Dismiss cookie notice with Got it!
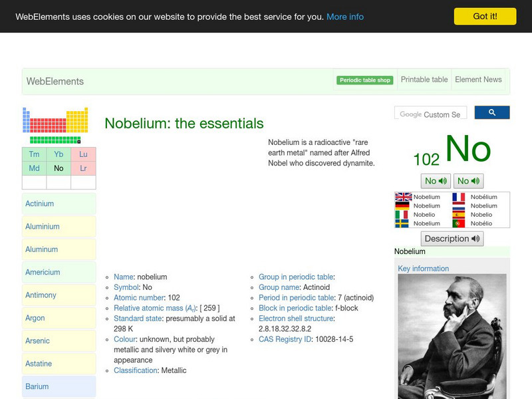532x399 pixels. [x=485, y=16]
